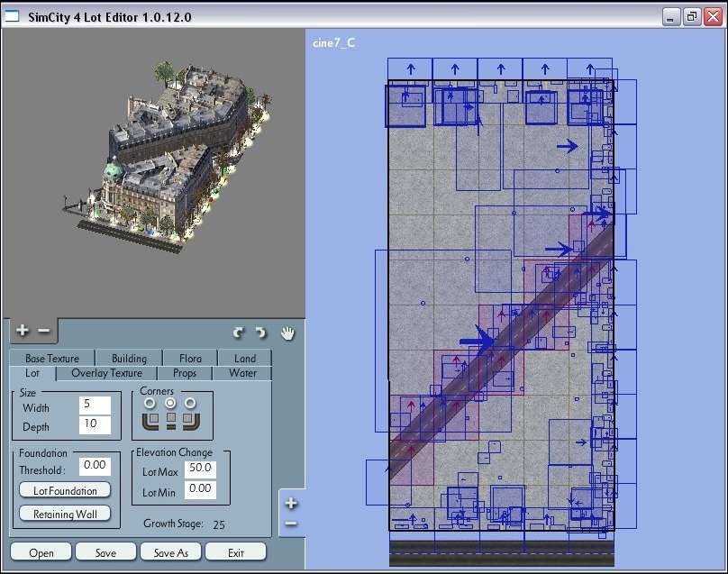Viewport: 728px width, 574px height.
Task: Click the application icon in title bar
Action: (12, 17)
